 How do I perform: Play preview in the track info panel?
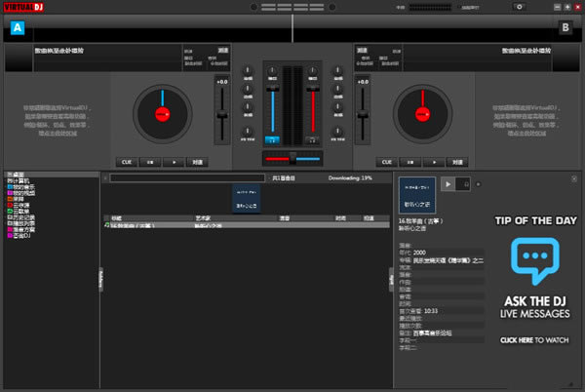(448, 183)
